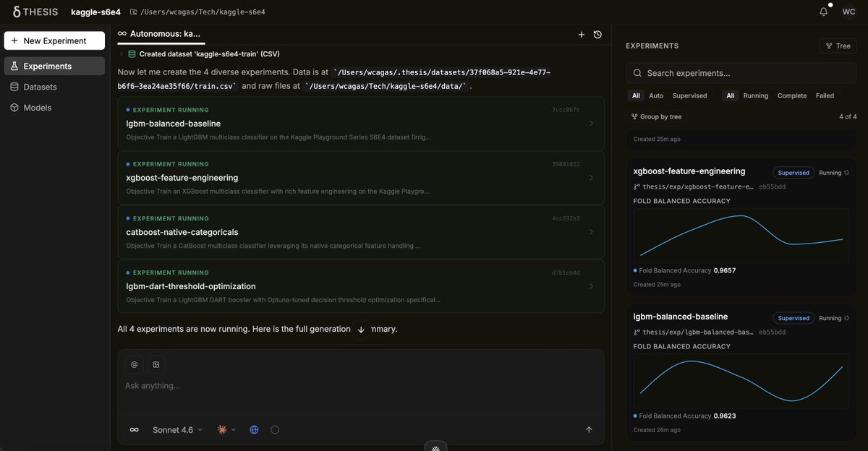Filter by Running status

click(x=755, y=95)
